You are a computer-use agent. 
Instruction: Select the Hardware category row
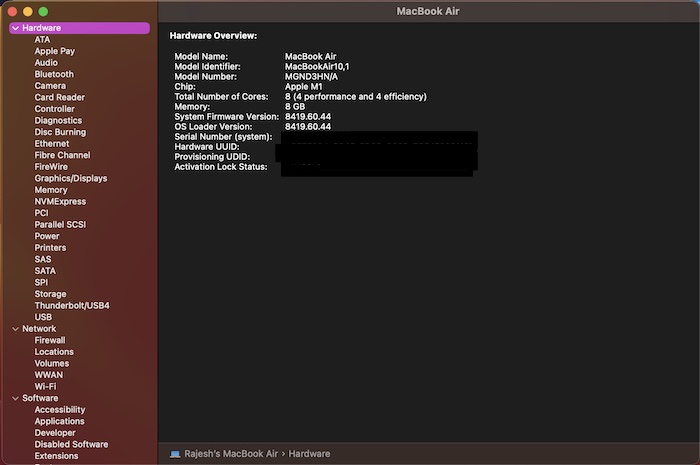[79, 28]
